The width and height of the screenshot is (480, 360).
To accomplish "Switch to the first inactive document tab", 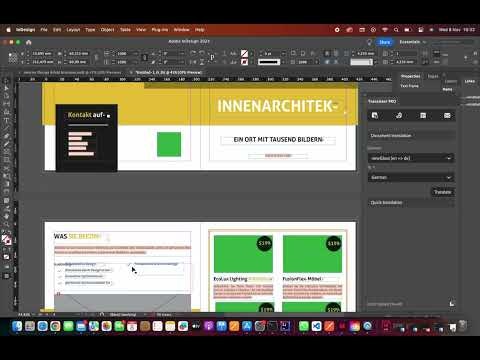I will pyautogui.click(x=72, y=72).
